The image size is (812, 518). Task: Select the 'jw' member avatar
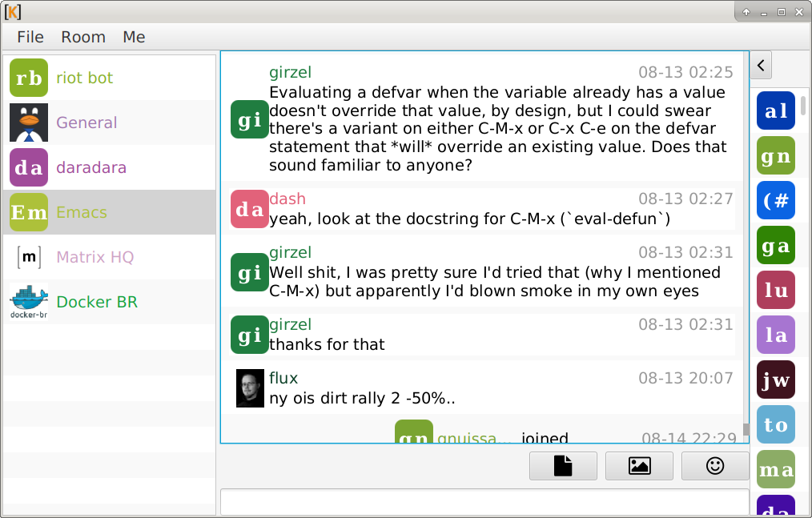coord(775,380)
